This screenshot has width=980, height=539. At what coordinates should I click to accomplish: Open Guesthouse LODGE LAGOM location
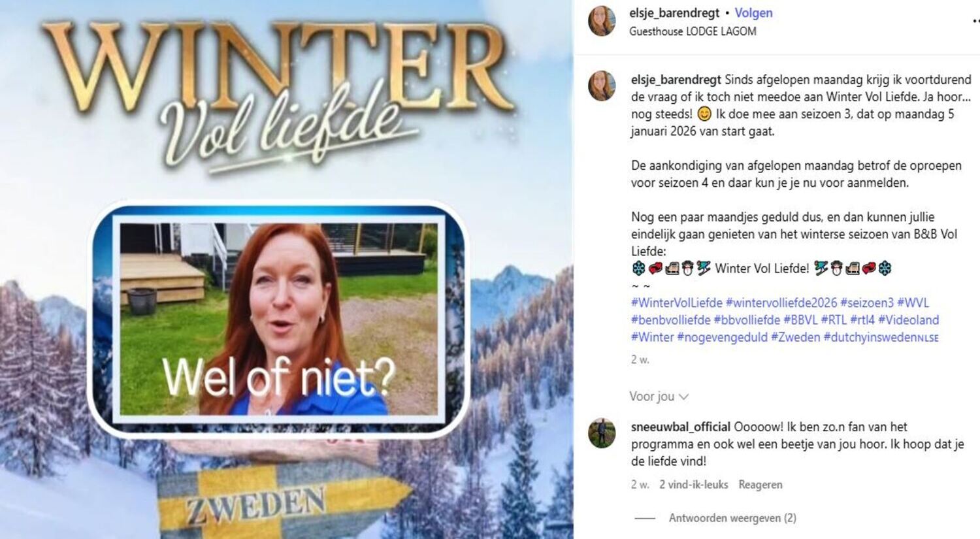[x=693, y=31]
